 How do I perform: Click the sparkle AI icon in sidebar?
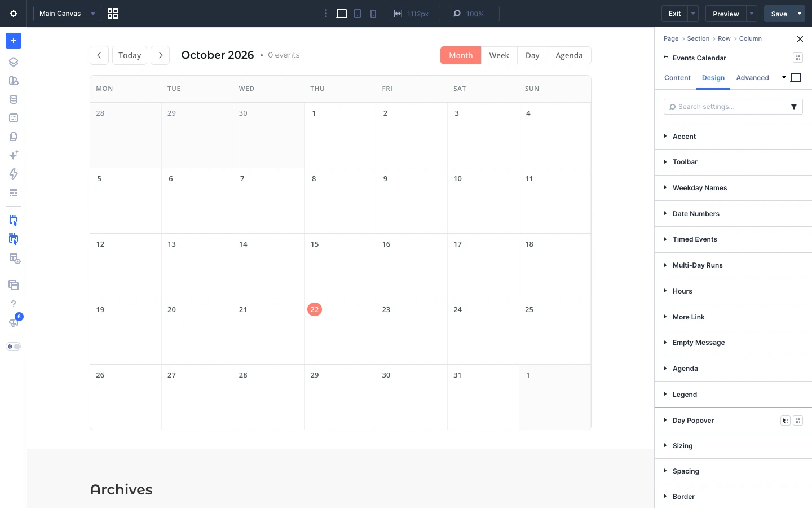point(14,155)
